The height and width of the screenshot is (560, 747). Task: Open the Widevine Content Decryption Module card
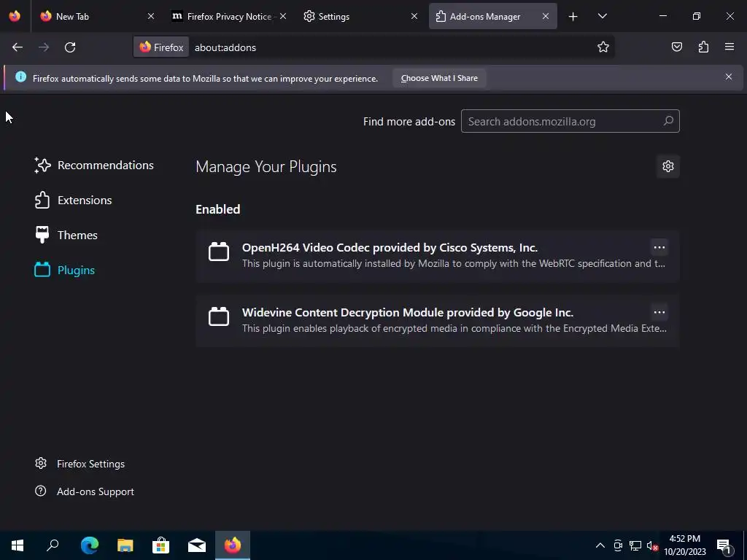tap(438, 321)
